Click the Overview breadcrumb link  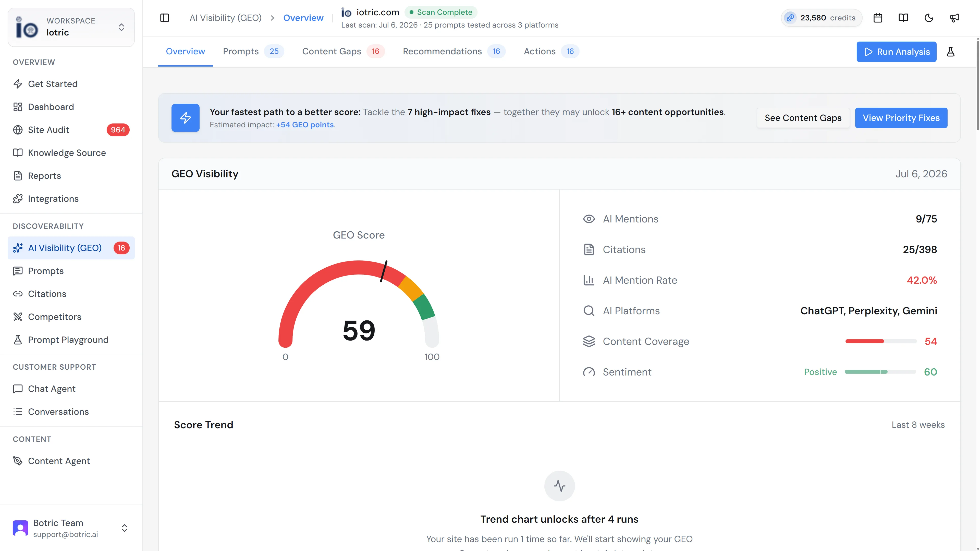tap(303, 18)
